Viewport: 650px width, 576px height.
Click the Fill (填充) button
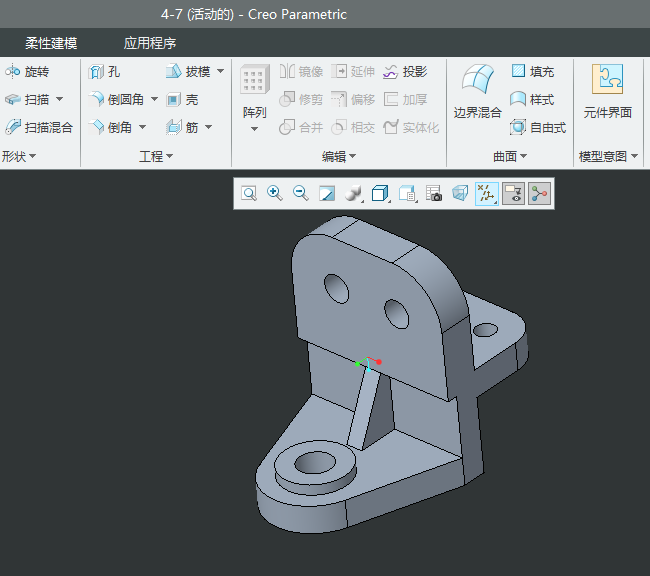(x=532, y=72)
